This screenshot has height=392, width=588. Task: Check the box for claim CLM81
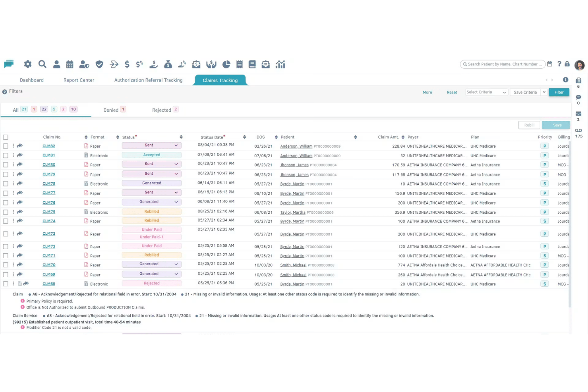tap(6, 156)
